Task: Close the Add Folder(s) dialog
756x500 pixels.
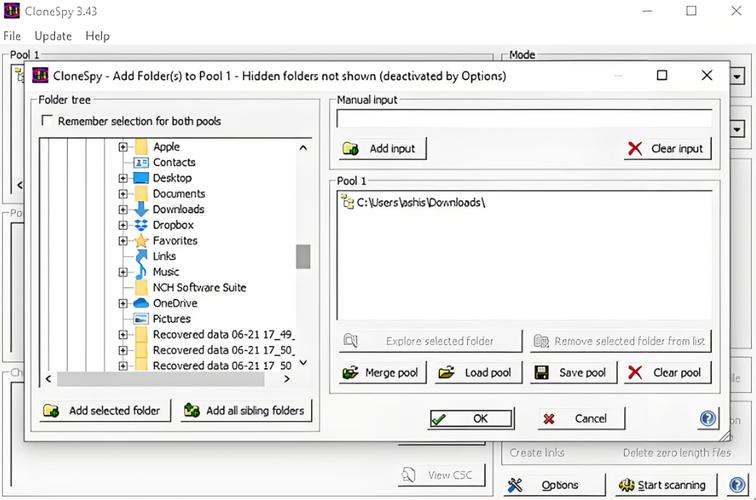Action: point(707,75)
